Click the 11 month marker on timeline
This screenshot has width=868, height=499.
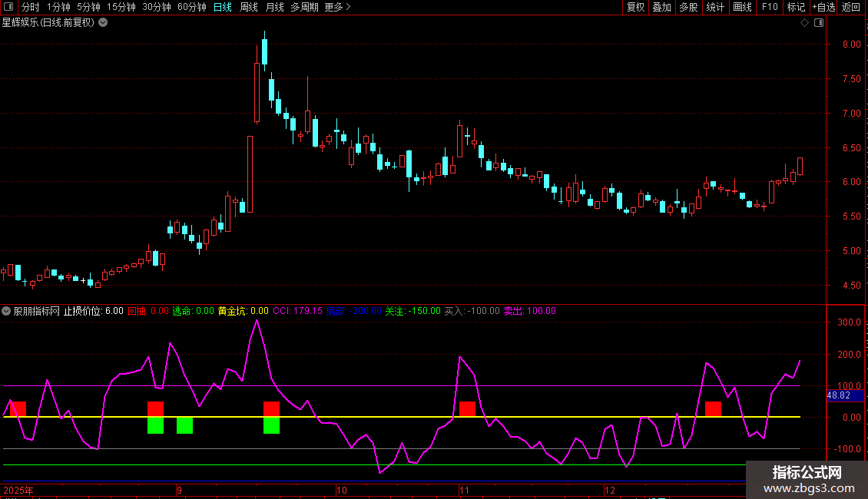pyautogui.click(x=462, y=490)
